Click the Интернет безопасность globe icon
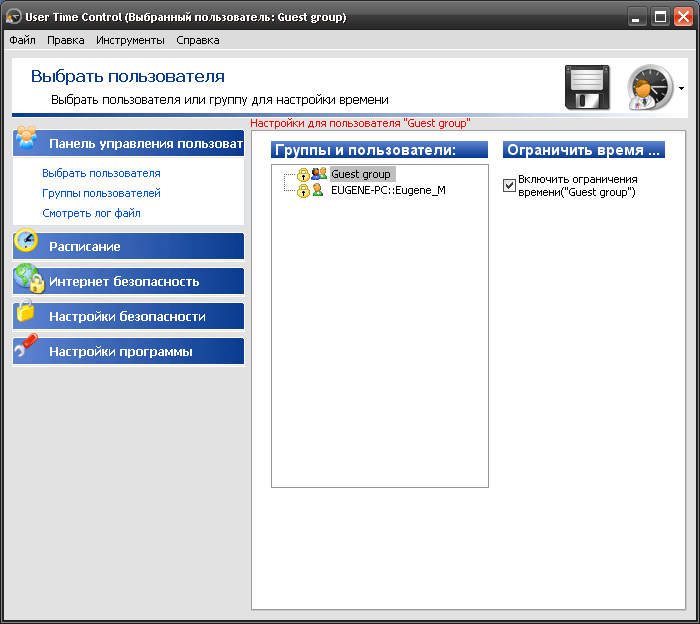This screenshot has width=700, height=624. [27, 280]
